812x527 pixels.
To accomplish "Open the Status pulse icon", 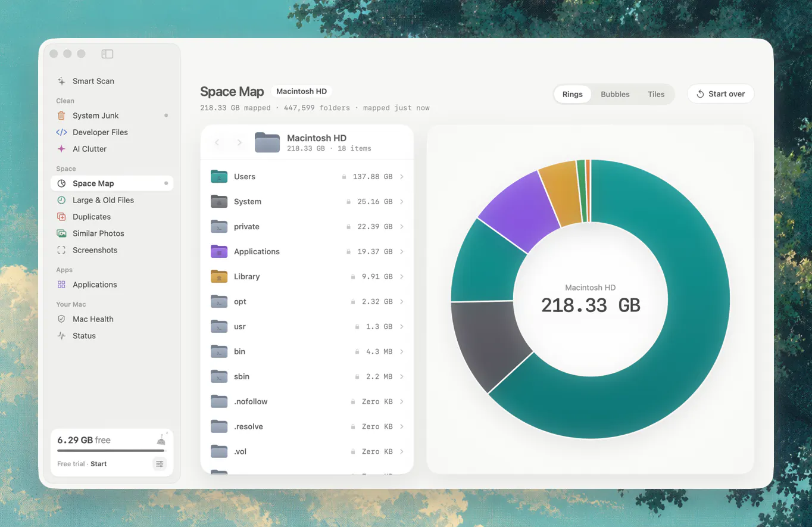I will [x=61, y=336].
